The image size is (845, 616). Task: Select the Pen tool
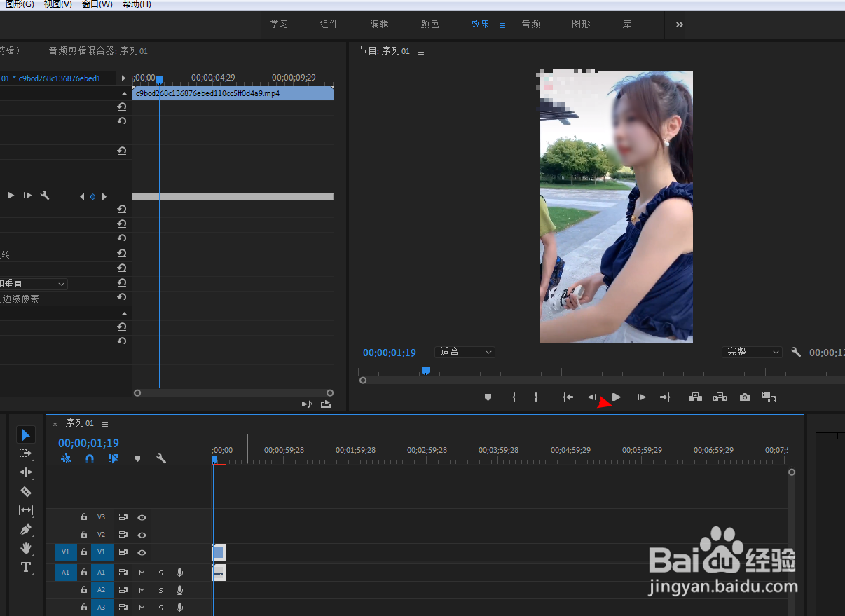pos(26,530)
